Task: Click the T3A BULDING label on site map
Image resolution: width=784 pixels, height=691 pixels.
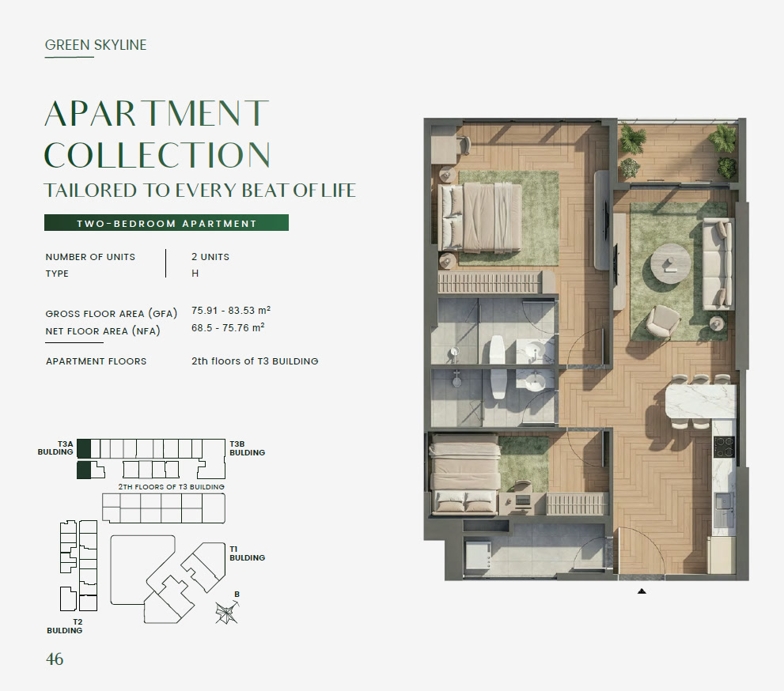Action: tap(55, 447)
